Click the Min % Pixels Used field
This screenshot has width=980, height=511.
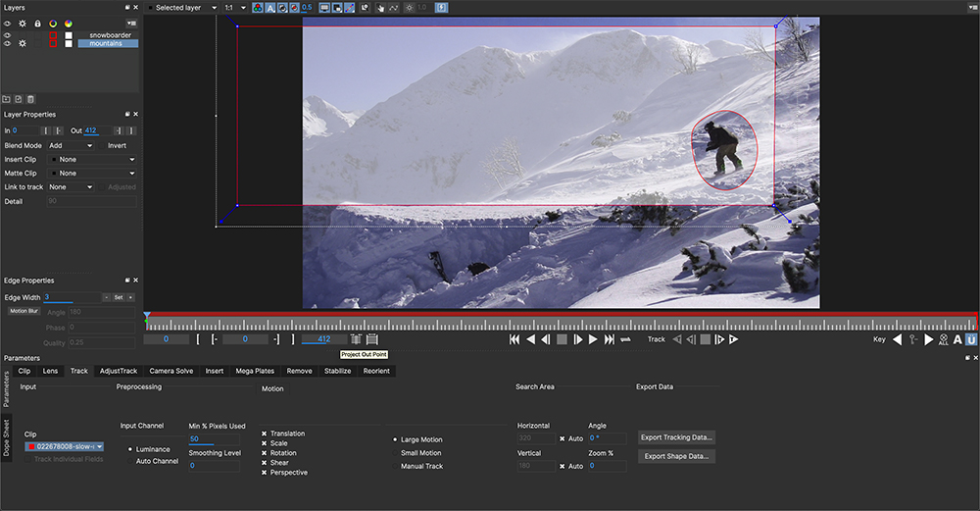point(214,439)
